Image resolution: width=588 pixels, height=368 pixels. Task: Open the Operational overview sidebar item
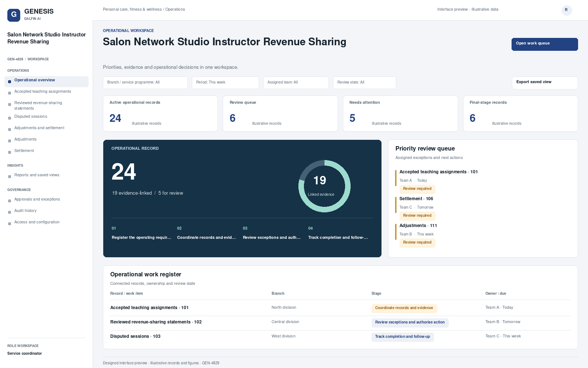[46, 82]
